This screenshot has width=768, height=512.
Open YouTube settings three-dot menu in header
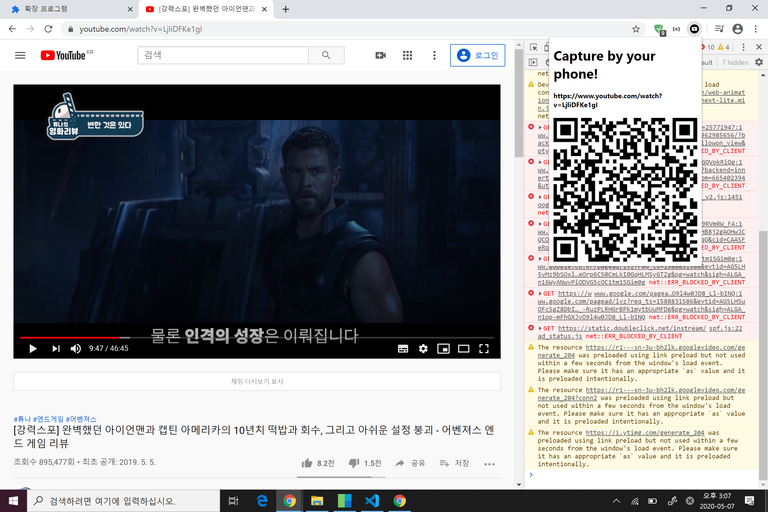[x=434, y=55]
